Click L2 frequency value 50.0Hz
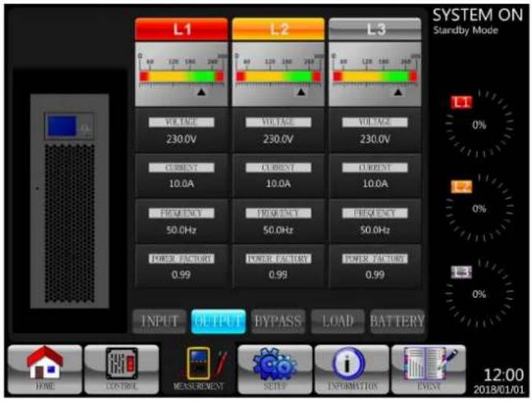 pos(278,230)
